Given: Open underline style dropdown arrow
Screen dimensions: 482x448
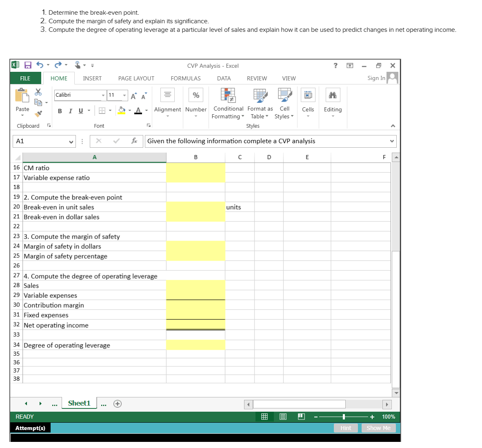Looking at the screenshot, I should 89,111.
